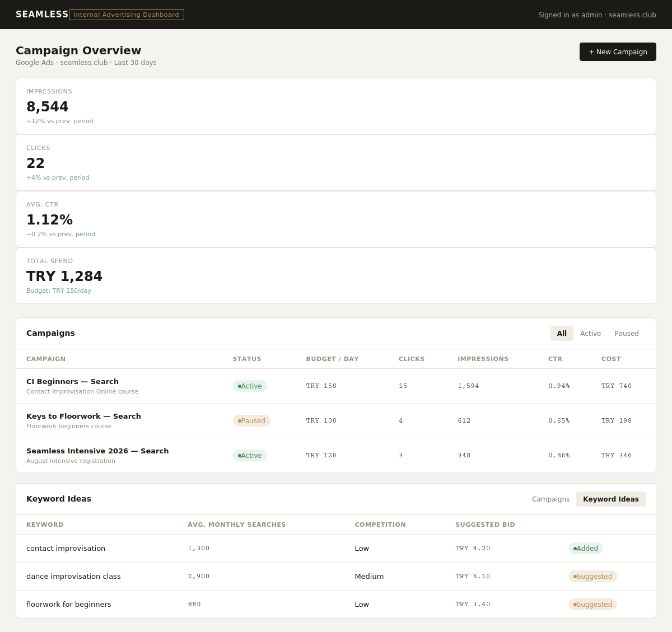The width and height of the screenshot is (672, 632).
Task: Click the Avg. CTR 1.12% value
Action: 49,220
